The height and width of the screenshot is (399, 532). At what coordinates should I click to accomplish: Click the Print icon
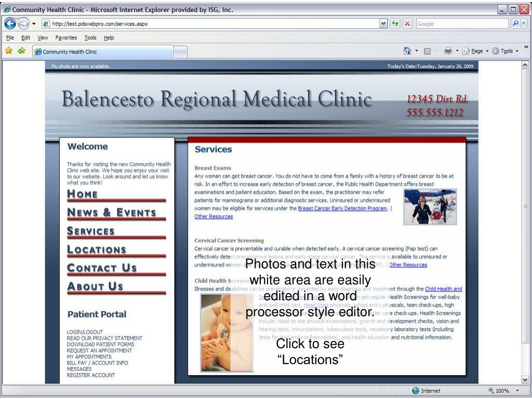448,51
